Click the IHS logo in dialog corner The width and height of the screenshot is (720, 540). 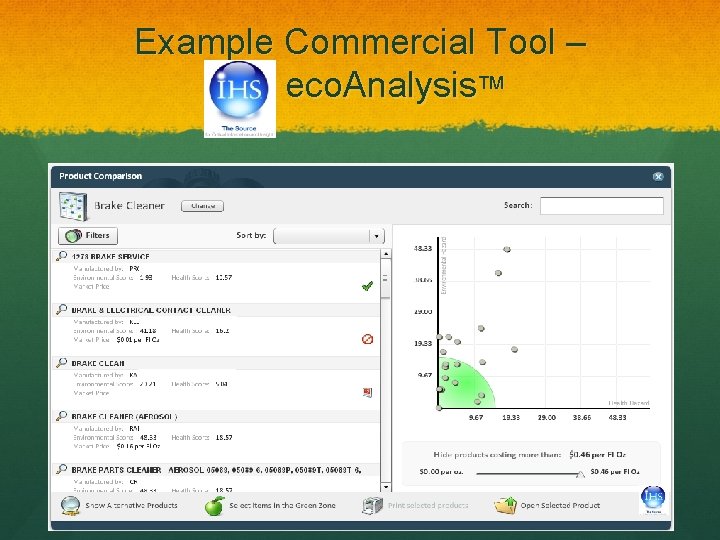click(x=653, y=500)
